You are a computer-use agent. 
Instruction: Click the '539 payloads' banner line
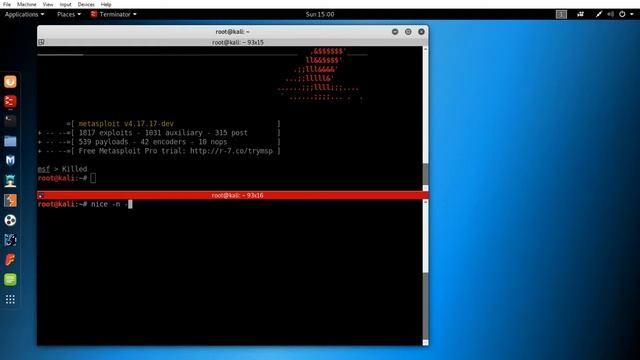point(159,142)
